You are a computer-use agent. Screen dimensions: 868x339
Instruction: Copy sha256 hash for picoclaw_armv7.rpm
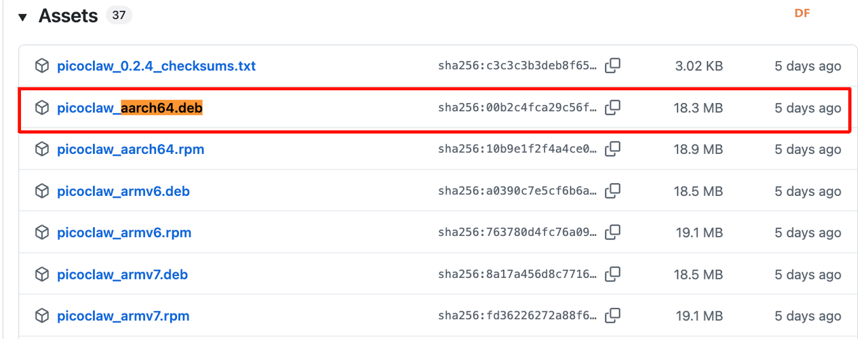[x=612, y=316]
